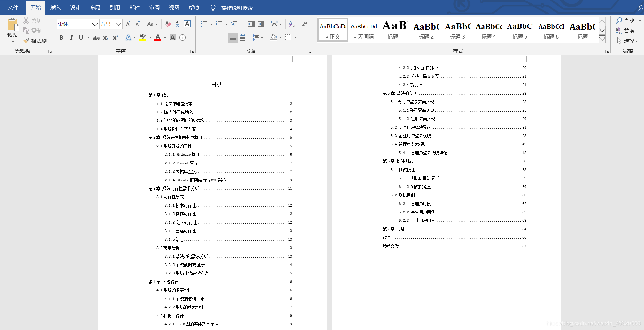Toggle bold formatting
The height and width of the screenshot is (330, 644).
pos(61,37)
